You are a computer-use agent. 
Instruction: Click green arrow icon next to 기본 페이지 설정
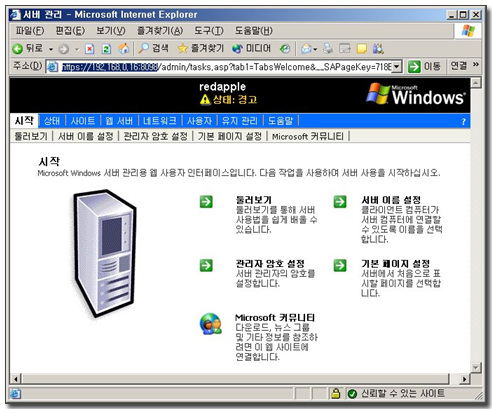340,265
